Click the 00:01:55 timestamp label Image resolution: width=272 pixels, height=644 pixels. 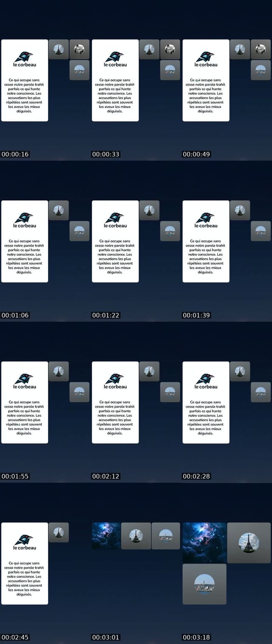click(x=15, y=476)
